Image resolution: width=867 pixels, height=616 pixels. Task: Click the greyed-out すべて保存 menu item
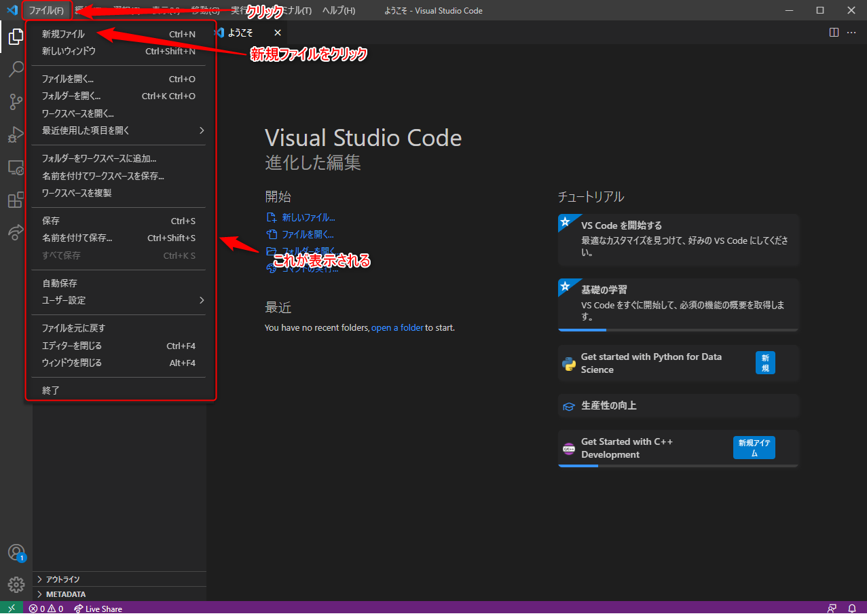click(x=119, y=255)
